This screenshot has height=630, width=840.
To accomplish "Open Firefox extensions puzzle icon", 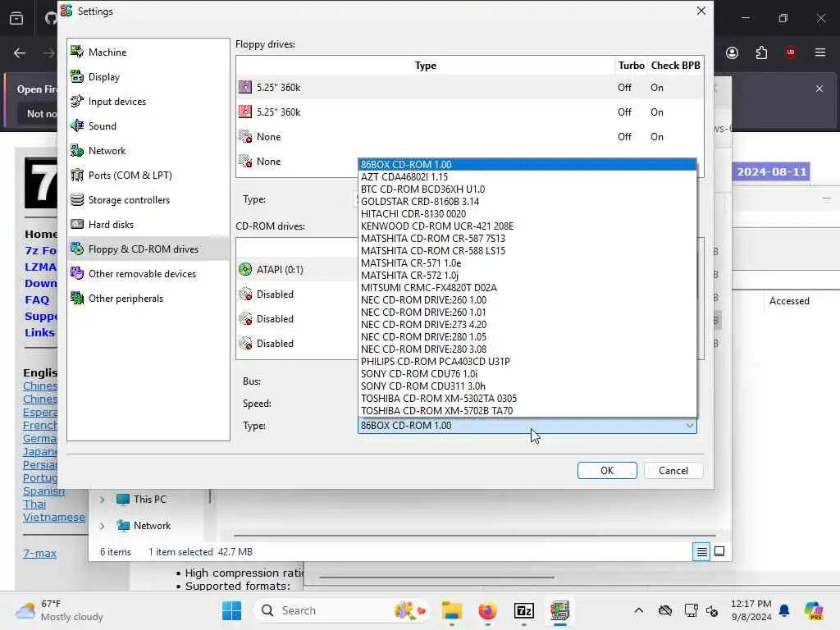I will 761,52.
